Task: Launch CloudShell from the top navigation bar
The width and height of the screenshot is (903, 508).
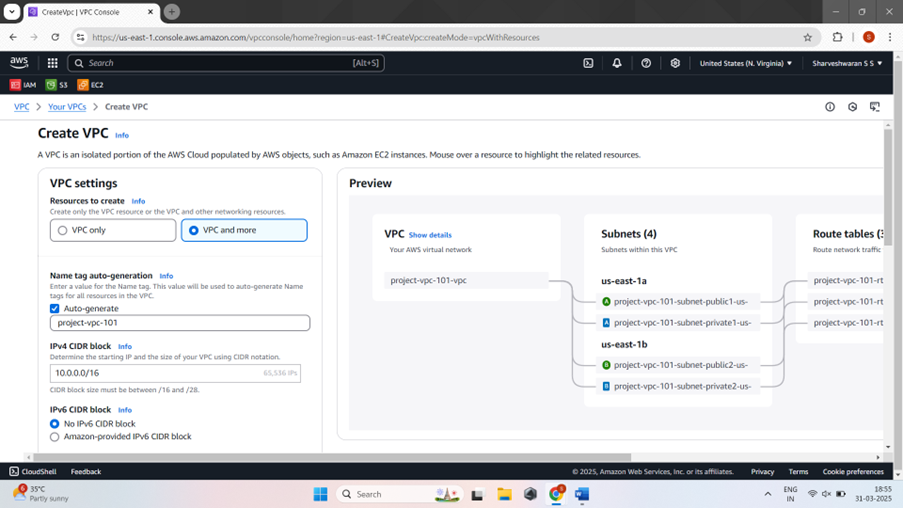Action: (588, 63)
